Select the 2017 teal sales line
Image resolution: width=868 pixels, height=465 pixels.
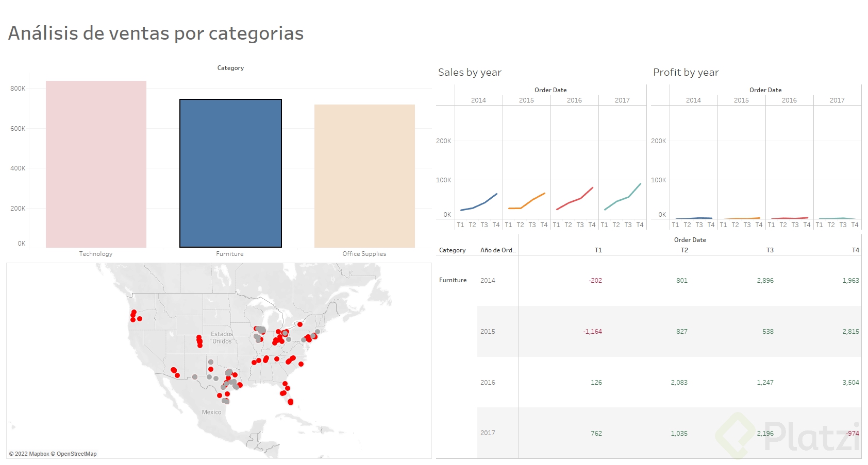623,198
